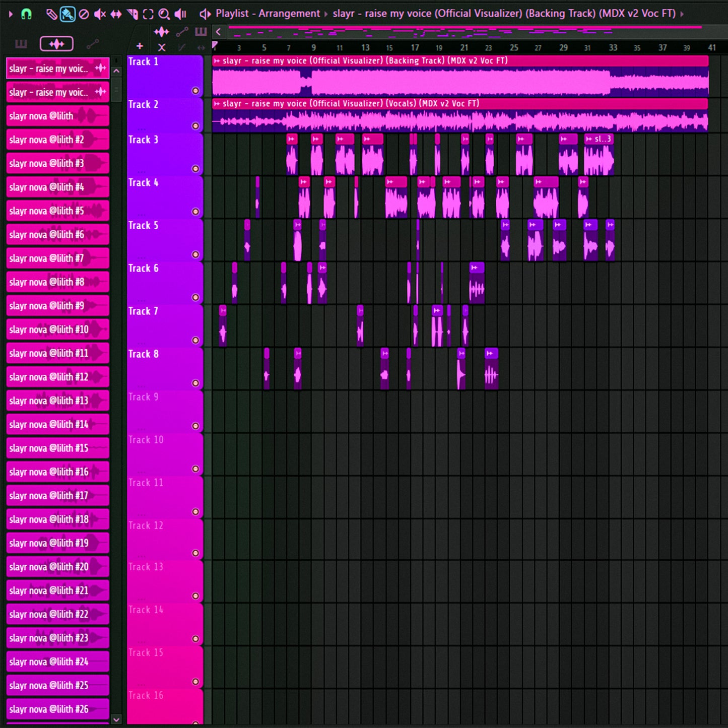
Task: Select the Track 4 header
Action: [x=165, y=197]
